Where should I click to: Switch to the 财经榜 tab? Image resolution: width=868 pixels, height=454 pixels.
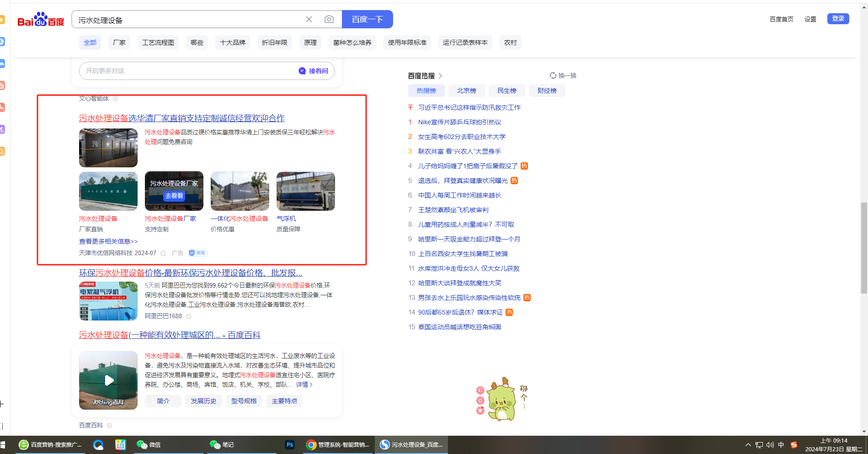[547, 91]
